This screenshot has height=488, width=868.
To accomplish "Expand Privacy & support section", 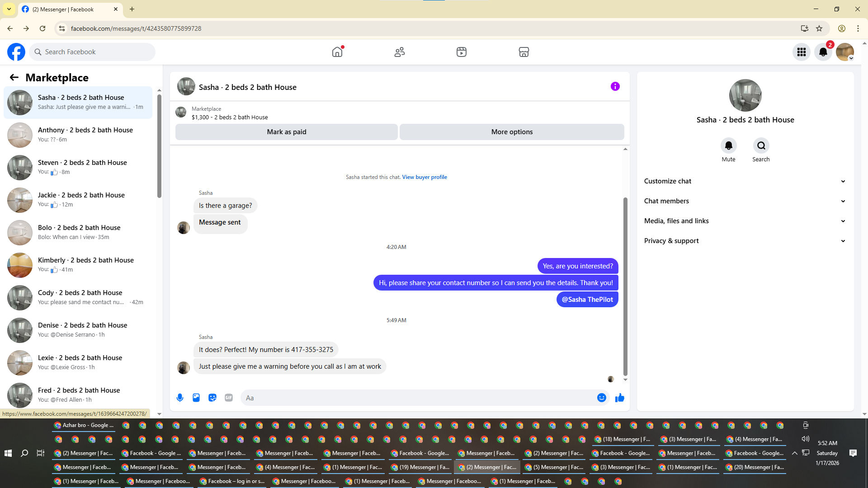I will coord(745,241).
